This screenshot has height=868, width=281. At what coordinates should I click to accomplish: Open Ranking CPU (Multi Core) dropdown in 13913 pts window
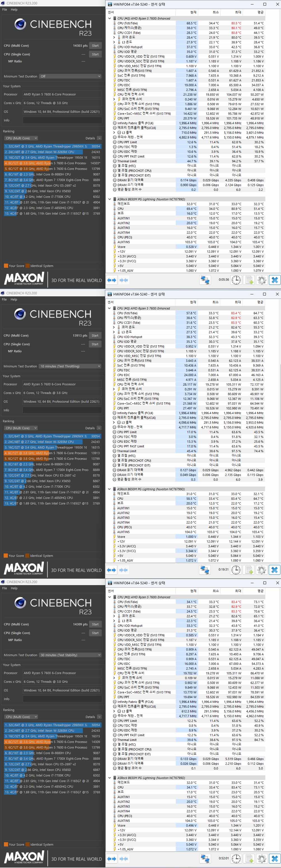pyautogui.click(x=21, y=428)
